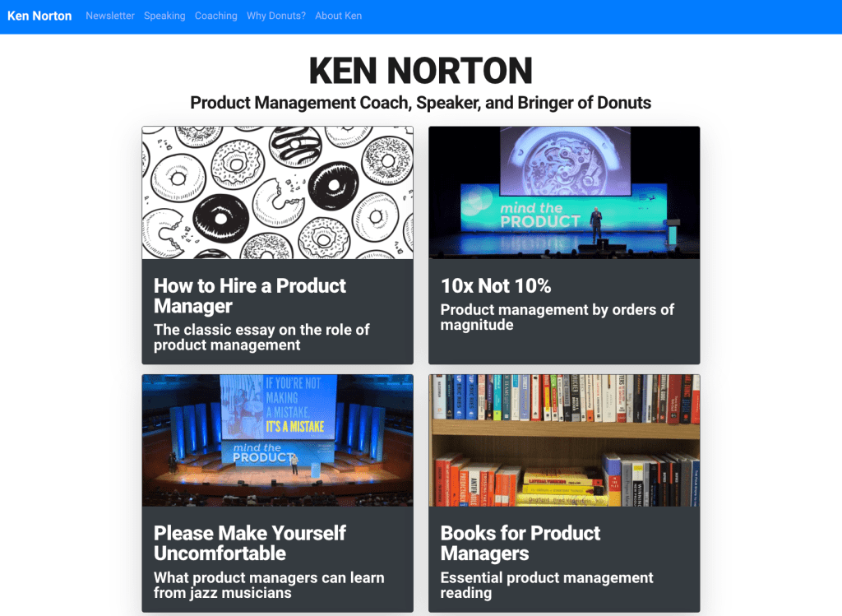Open the Newsletter menu item
This screenshot has width=842, height=616.
click(110, 16)
